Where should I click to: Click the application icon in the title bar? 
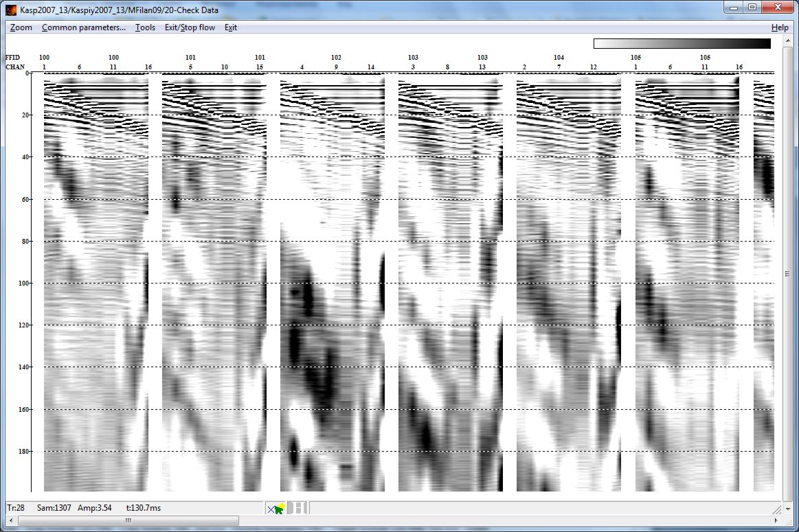tap(11, 10)
